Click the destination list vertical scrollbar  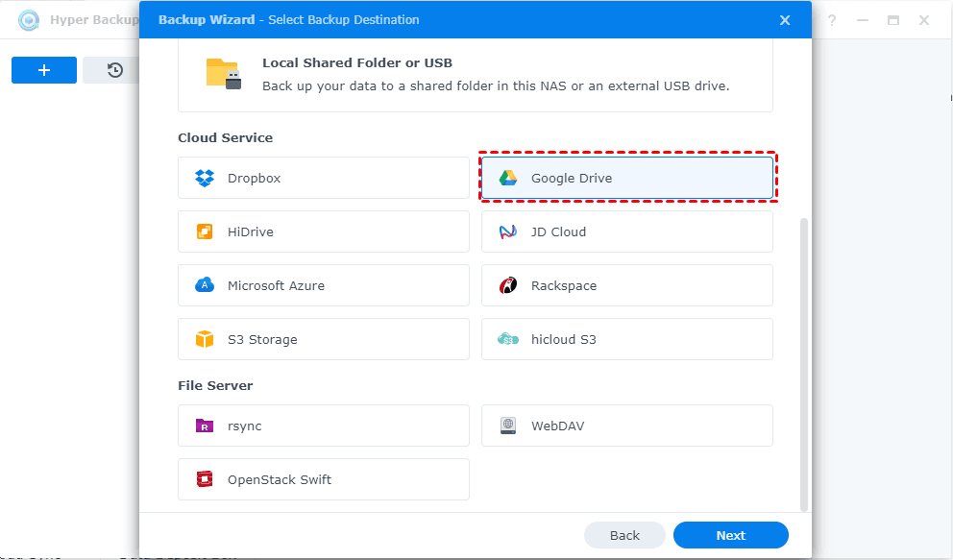pos(804,363)
